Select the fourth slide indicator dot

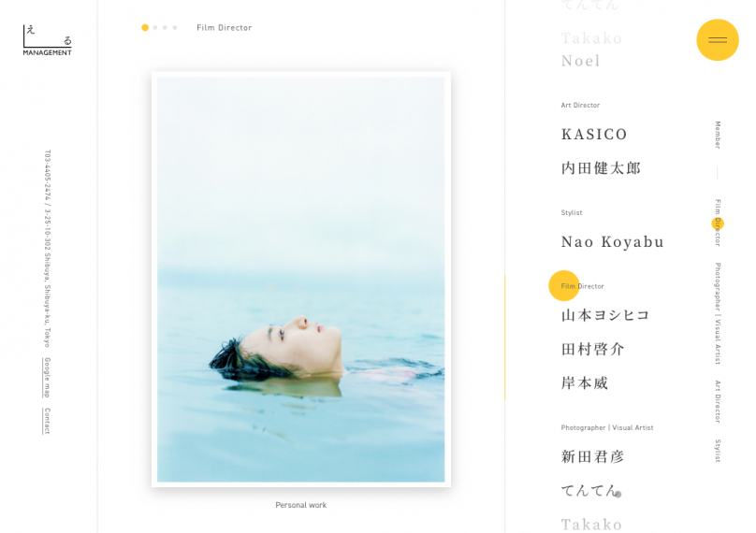tap(175, 27)
